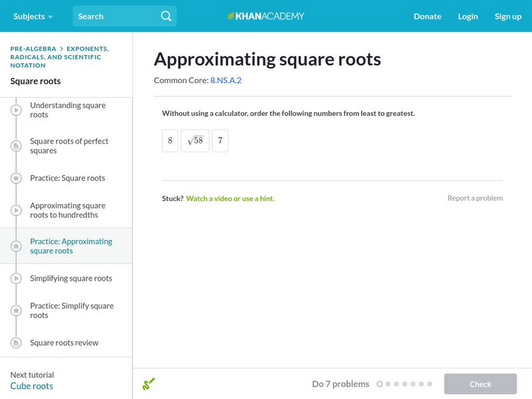Click the Khan Academy leaf logo
The image size is (532, 399).
(x=231, y=16)
